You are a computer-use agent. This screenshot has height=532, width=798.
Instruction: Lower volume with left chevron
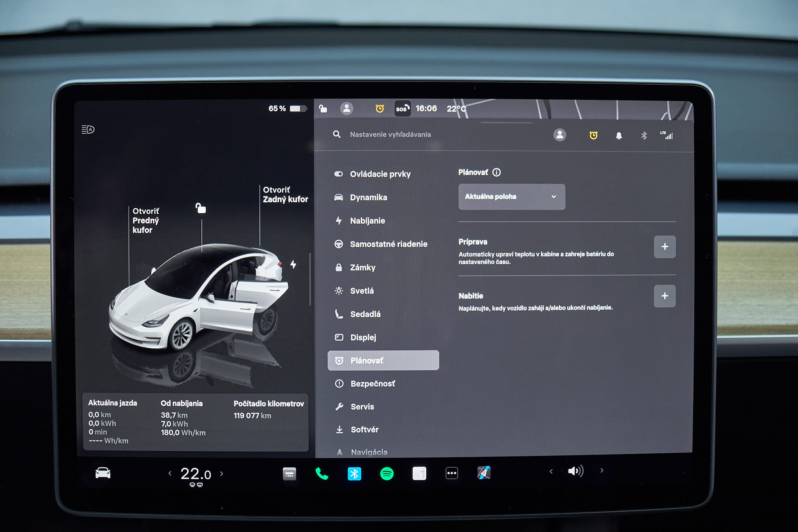[551, 471]
